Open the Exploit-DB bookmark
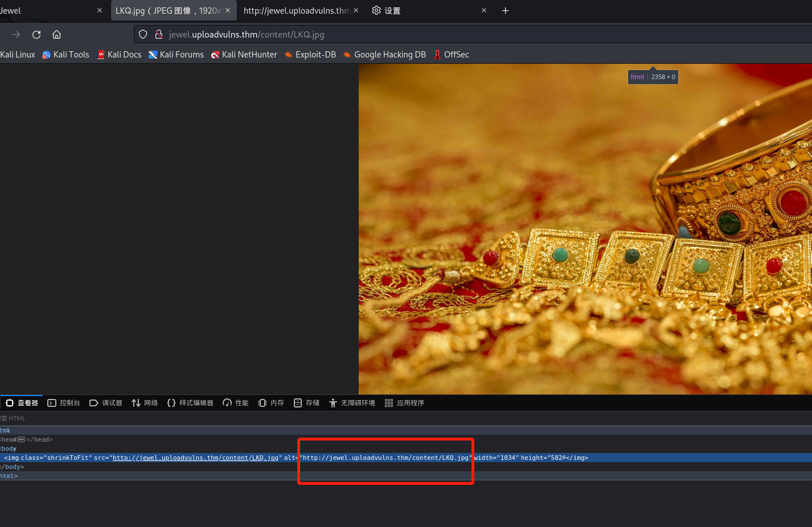The height and width of the screenshot is (527, 812). coord(310,55)
